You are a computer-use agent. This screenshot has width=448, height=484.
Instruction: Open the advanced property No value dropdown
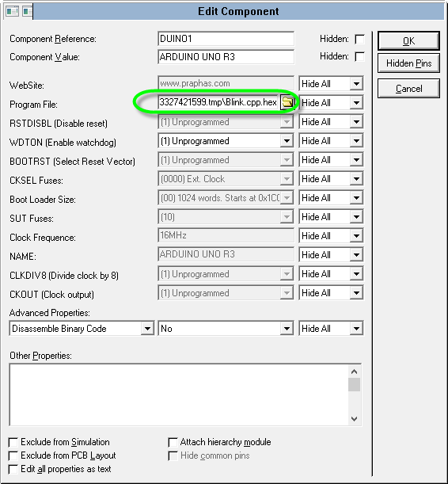coord(287,329)
